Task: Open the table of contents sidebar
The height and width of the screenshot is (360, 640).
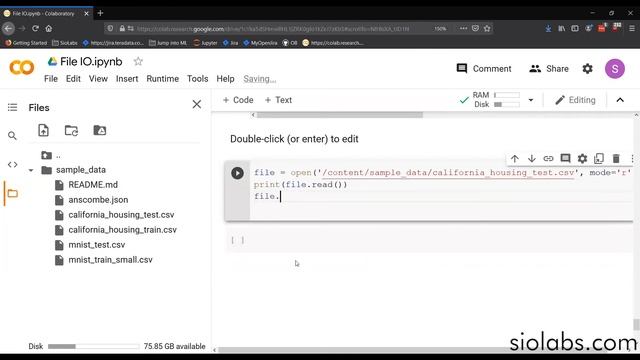Action: 12,107
